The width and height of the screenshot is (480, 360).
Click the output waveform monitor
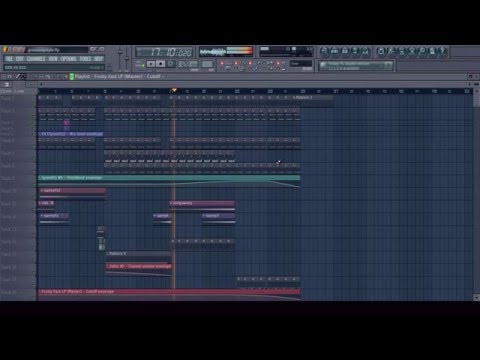[226, 52]
